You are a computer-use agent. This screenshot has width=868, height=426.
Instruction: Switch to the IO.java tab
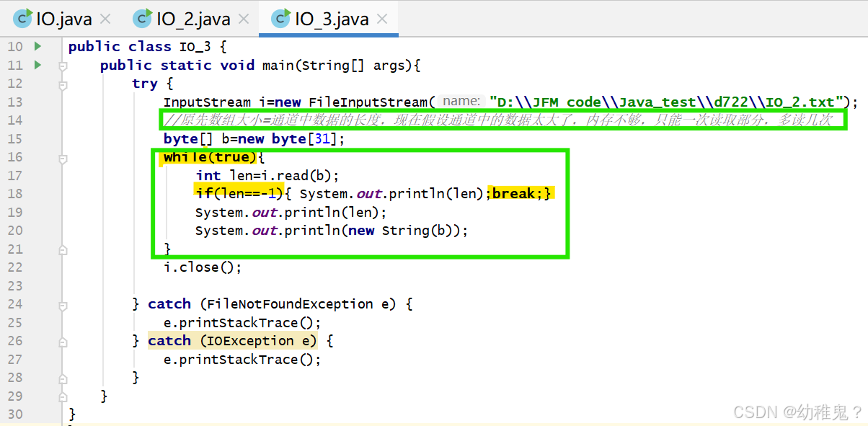(63, 19)
